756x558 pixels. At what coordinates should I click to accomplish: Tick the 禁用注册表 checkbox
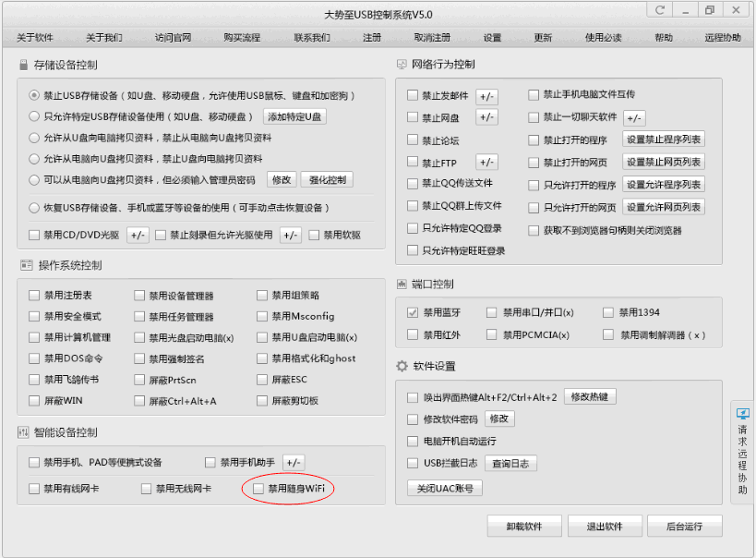coord(34,296)
